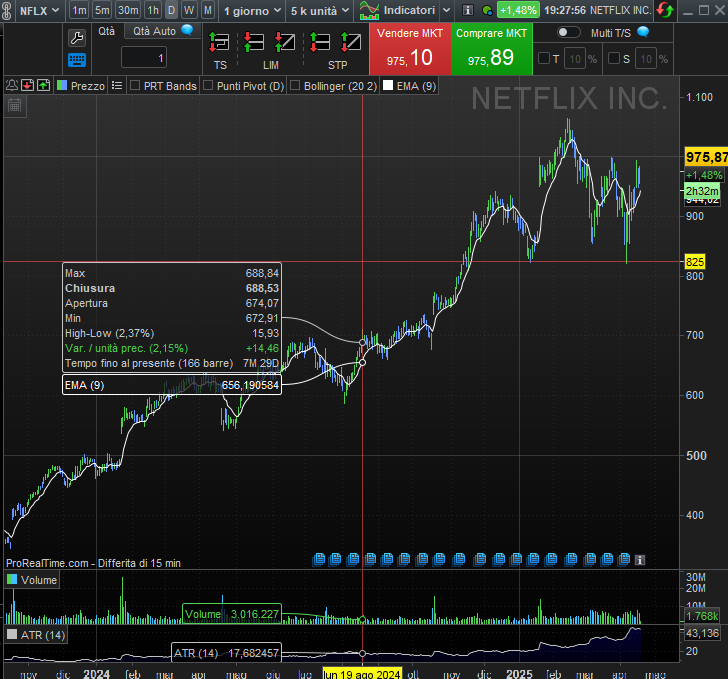Viewport: 728px width, 679px height.
Task: Toggle the Multi T/S switch
Action: tap(568, 32)
